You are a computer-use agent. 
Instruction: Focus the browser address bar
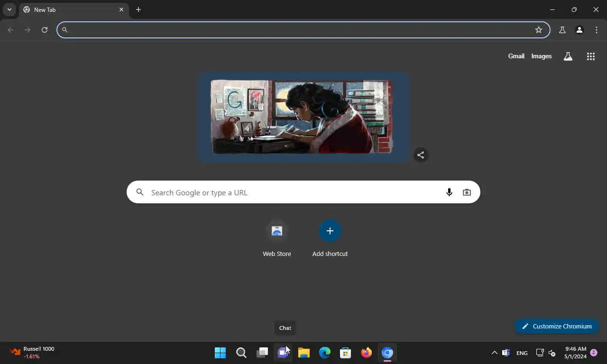click(x=303, y=30)
